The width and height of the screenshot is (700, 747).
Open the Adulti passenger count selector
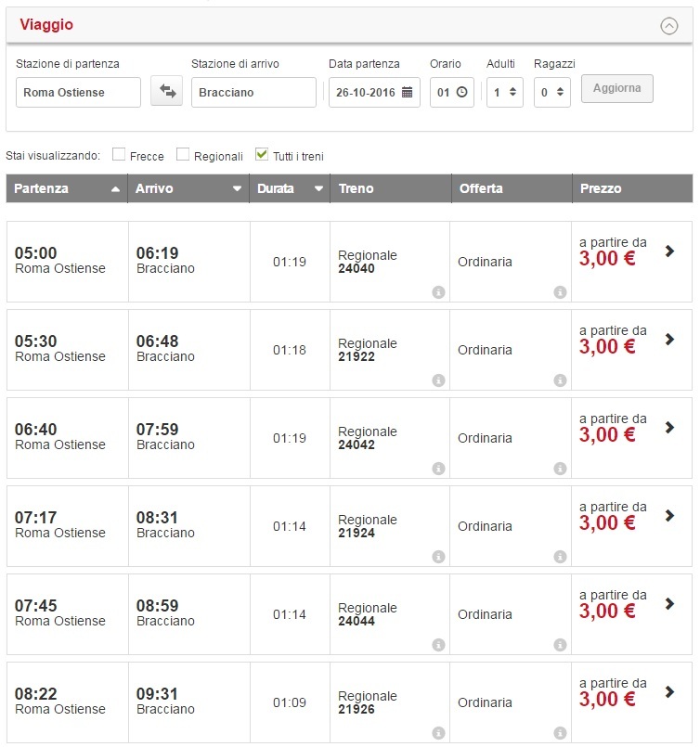tap(504, 93)
